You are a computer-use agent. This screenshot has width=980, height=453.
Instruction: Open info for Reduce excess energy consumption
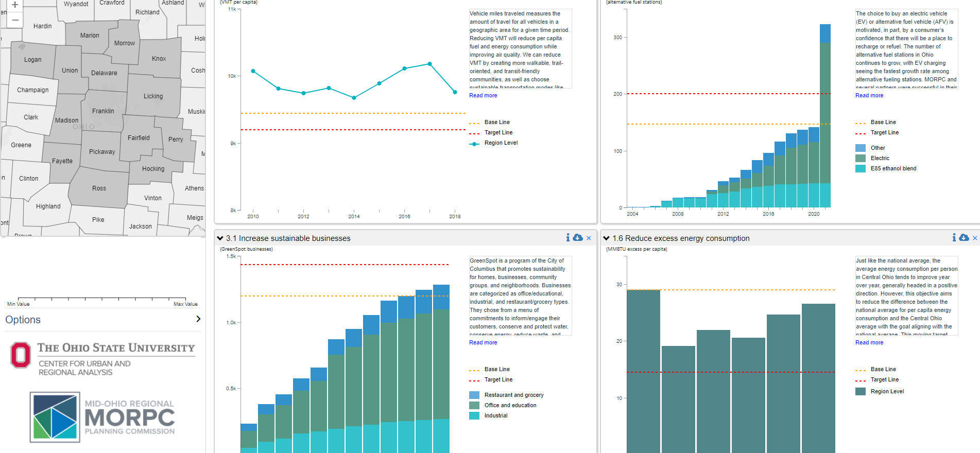tap(954, 237)
